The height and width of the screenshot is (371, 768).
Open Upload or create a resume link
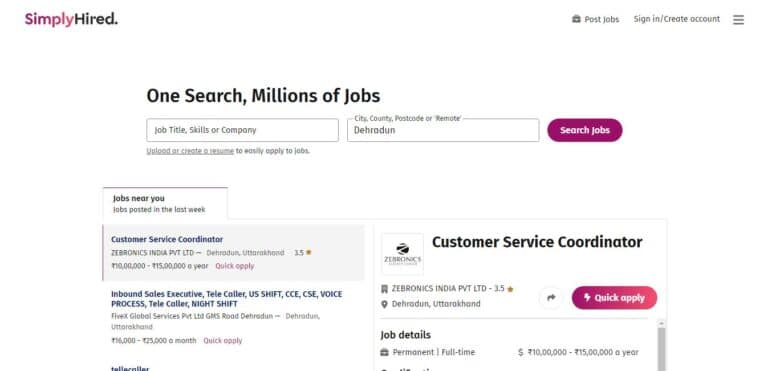pos(190,151)
